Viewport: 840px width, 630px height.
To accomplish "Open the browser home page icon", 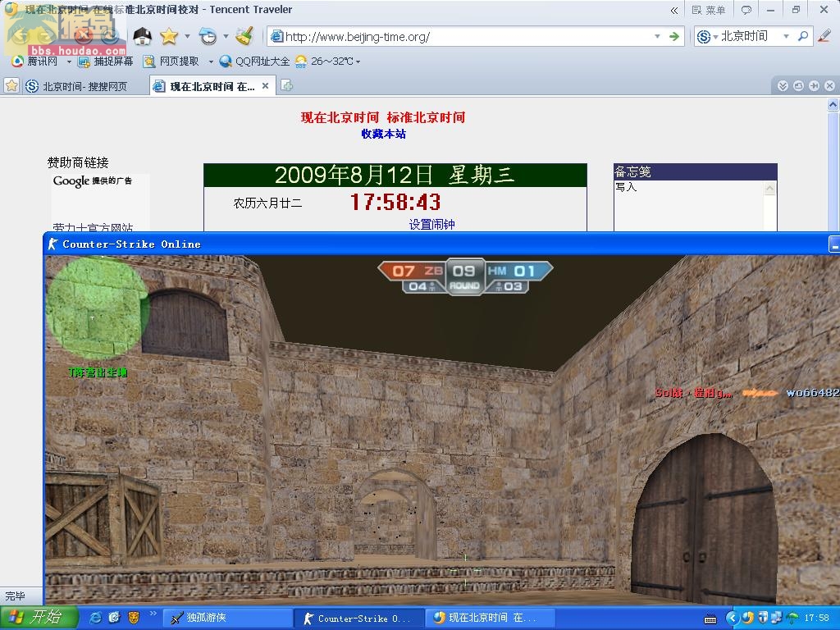I will (143, 36).
